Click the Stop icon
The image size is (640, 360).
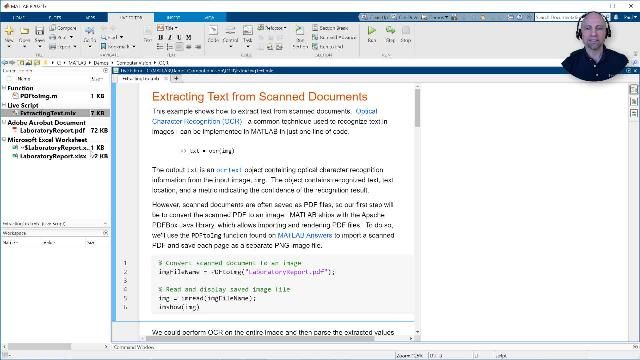click(406, 30)
